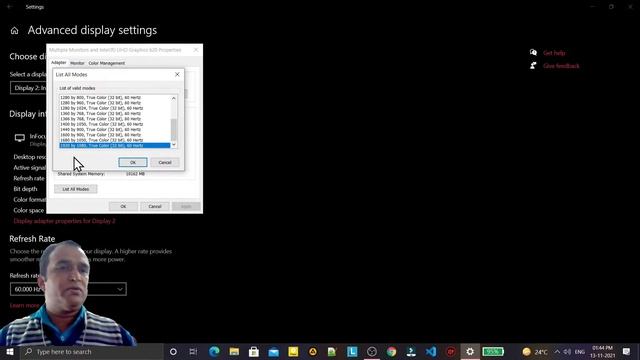Click the Settings gear icon on taskbar

[x=470, y=351]
